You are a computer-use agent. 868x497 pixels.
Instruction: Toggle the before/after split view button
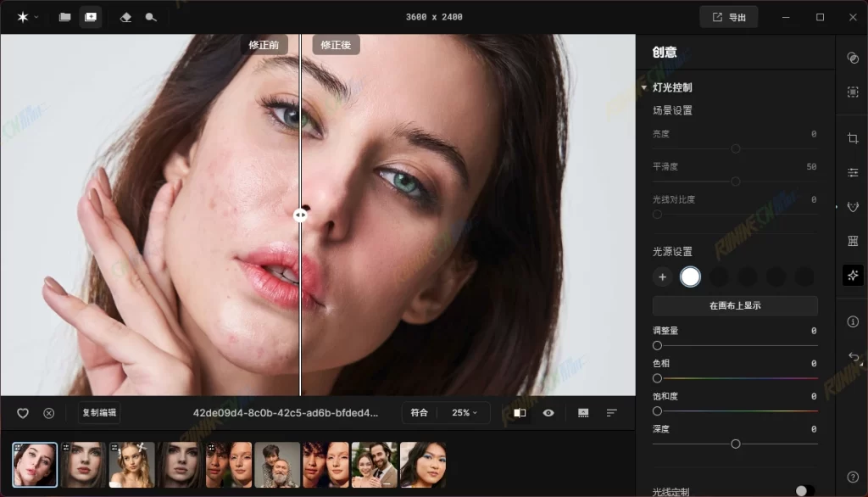coord(520,413)
